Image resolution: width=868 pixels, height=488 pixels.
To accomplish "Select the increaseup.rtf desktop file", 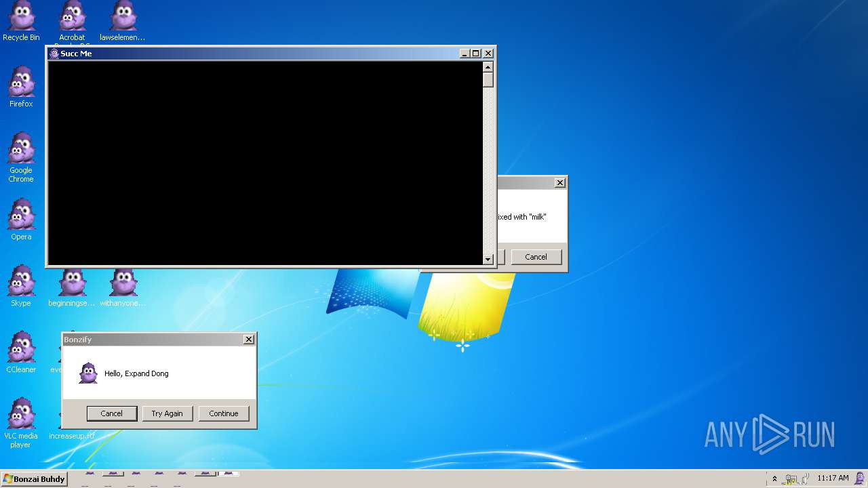I will pos(72,435).
